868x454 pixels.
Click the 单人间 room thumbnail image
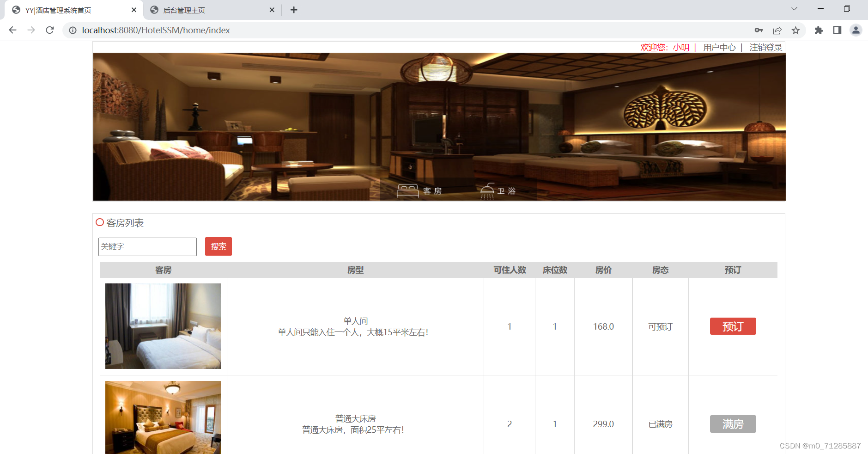(x=163, y=326)
